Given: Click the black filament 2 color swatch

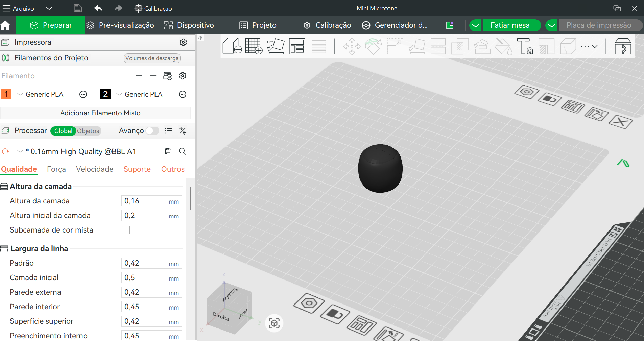Looking at the screenshot, I should click(105, 94).
